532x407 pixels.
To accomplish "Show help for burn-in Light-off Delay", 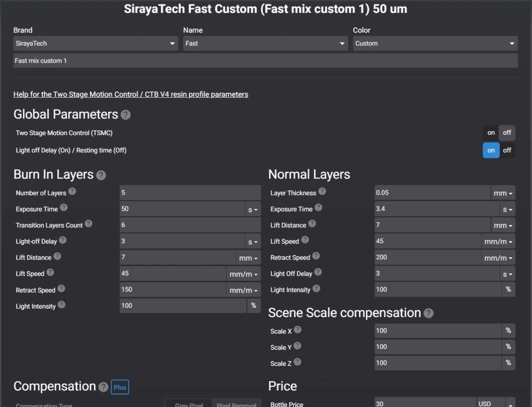I will (63, 240).
